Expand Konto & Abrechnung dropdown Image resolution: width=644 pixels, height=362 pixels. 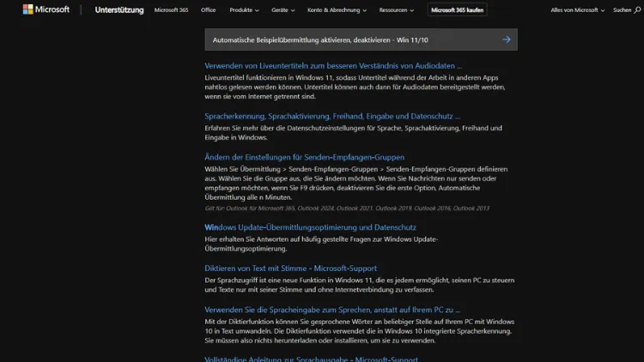(x=337, y=9)
